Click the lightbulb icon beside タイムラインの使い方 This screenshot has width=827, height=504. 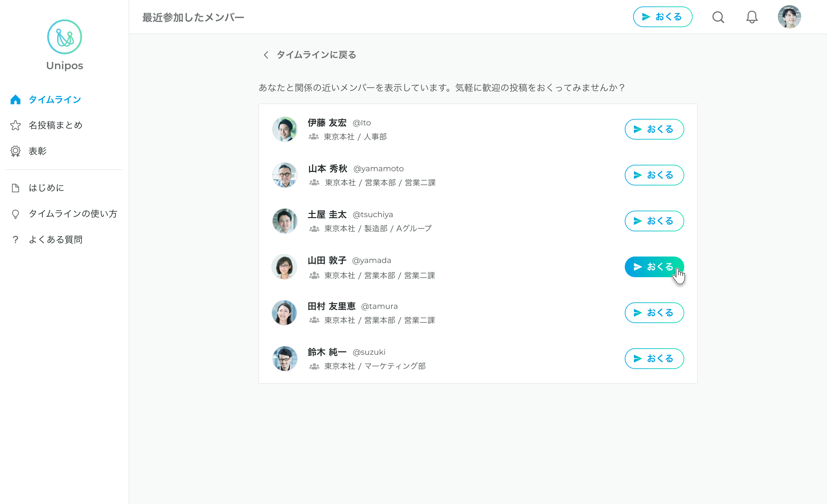coord(16,214)
